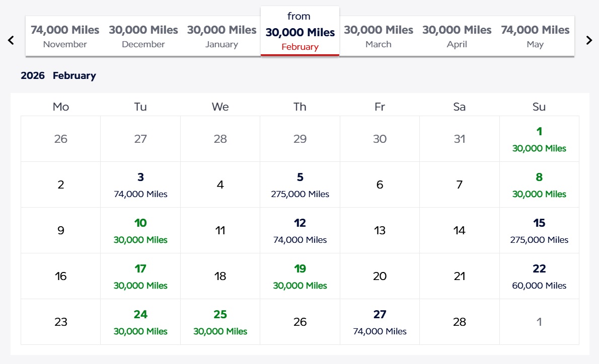599x364 pixels.
Task: Pick February 8 with 30,000 Miles
Action: click(x=539, y=185)
